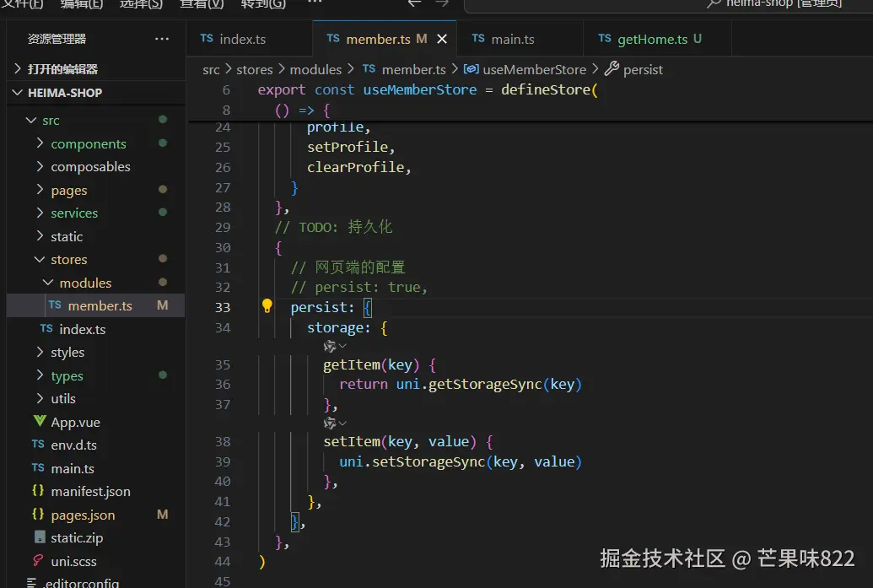This screenshot has width=873, height=588.
Task: Click line number 38 in the gutter
Action: (x=223, y=441)
